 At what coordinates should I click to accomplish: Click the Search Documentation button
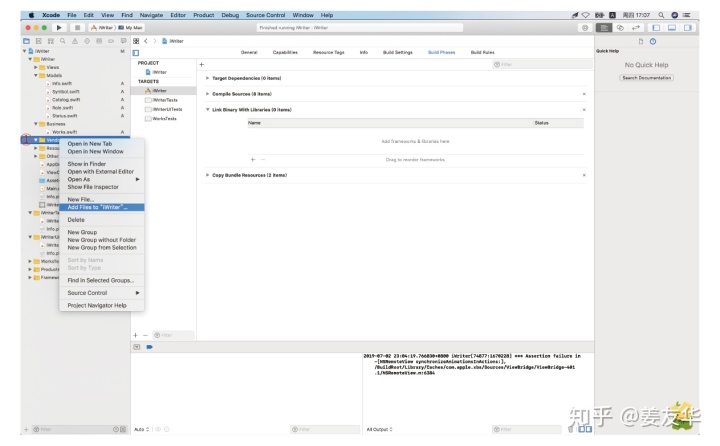(647, 78)
